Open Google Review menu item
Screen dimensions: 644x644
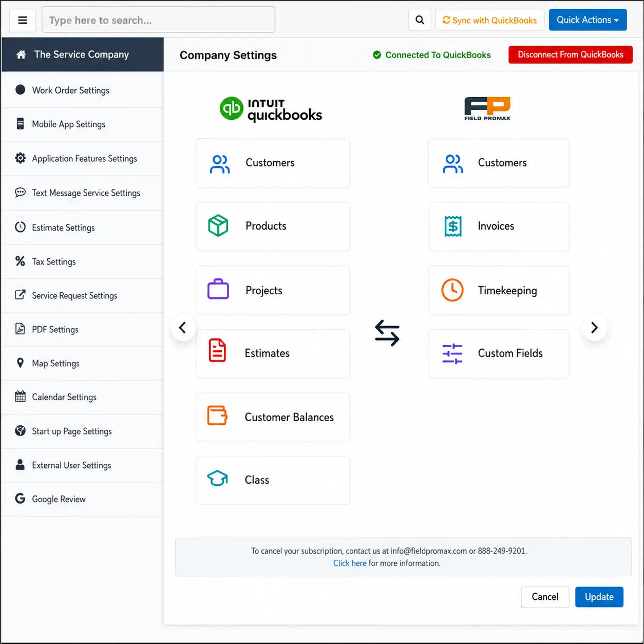[82, 499]
